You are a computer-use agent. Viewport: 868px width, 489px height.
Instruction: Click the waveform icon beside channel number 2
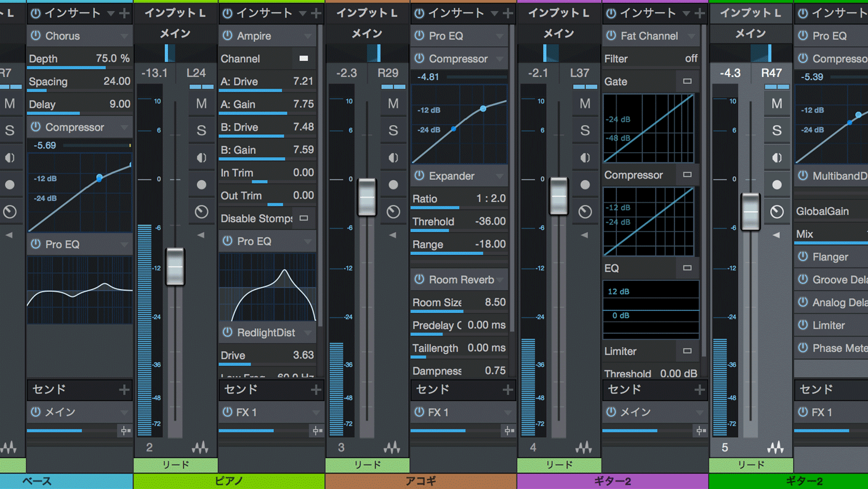click(x=200, y=447)
